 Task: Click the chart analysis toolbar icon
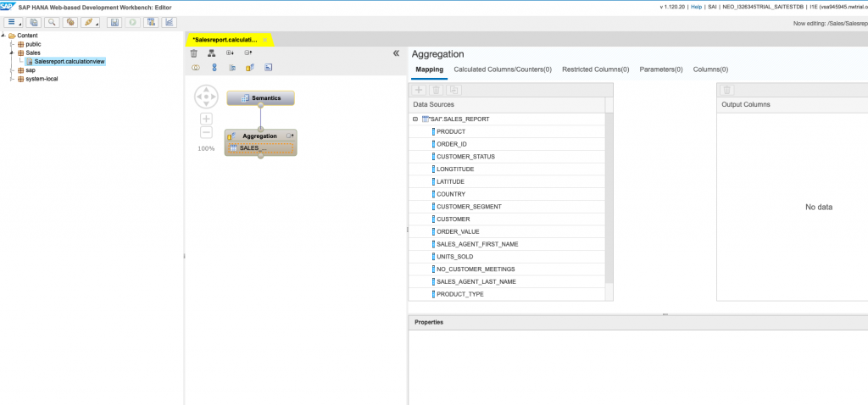point(169,23)
